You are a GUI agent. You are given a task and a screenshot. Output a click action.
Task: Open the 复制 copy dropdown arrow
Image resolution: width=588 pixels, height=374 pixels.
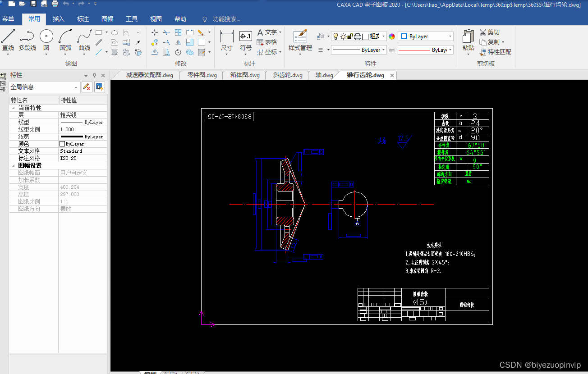(503, 42)
